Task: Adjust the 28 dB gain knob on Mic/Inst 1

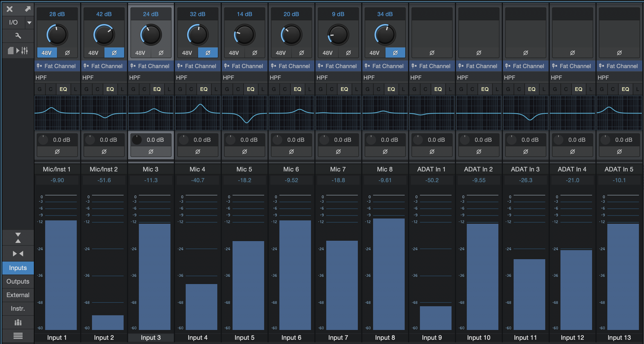Action: click(57, 34)
